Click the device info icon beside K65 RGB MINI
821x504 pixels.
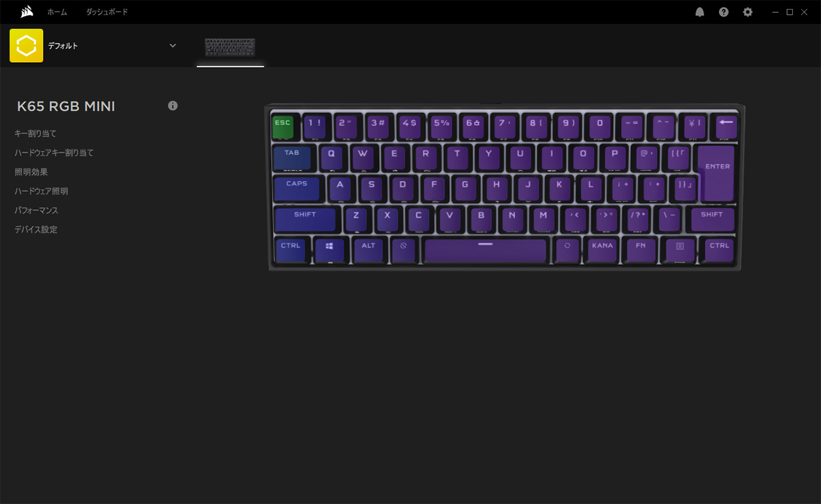point(173,106)
